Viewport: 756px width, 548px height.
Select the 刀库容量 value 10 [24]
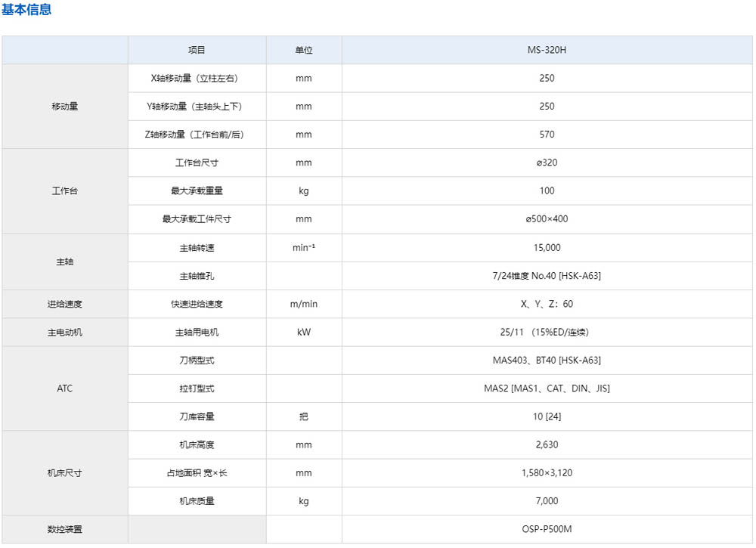547,416
